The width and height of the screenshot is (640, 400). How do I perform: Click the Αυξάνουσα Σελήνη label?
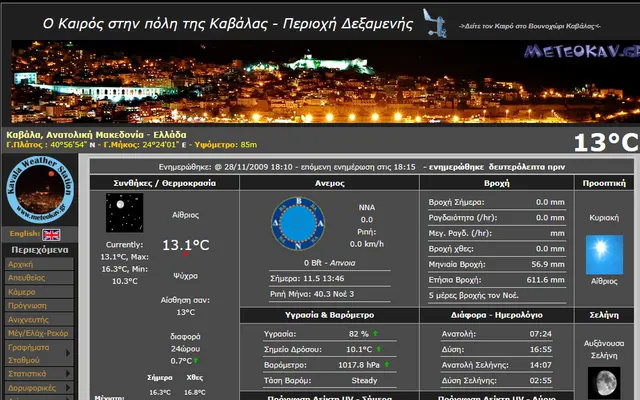(x=604, y=349)
